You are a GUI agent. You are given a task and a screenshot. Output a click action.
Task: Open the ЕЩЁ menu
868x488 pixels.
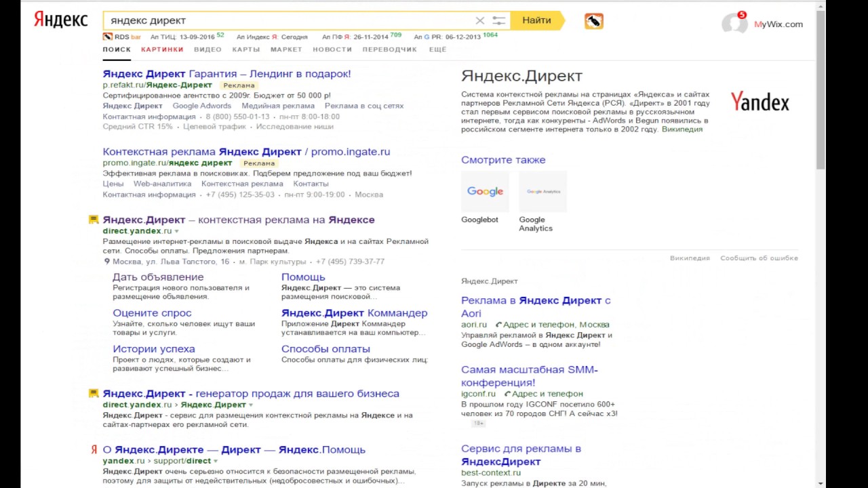[x=438, y=49]
